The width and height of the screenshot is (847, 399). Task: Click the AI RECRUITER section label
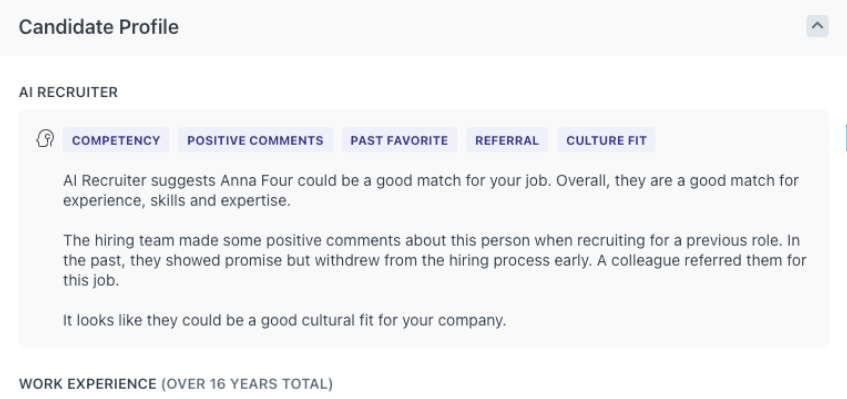tap(68, 92)
